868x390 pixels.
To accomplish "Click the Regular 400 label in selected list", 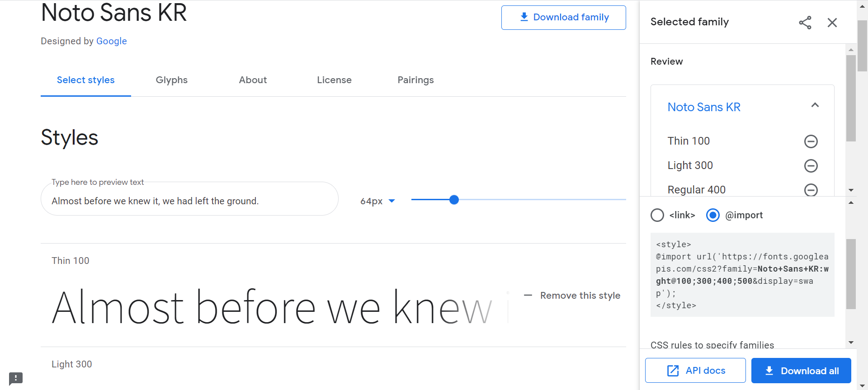I will point(696,190).
